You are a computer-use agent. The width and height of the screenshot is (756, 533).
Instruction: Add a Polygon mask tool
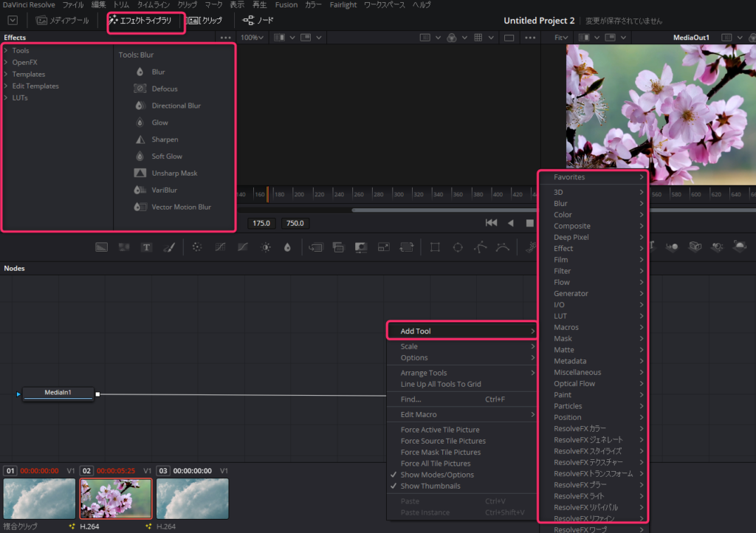(x=480, y=247)
